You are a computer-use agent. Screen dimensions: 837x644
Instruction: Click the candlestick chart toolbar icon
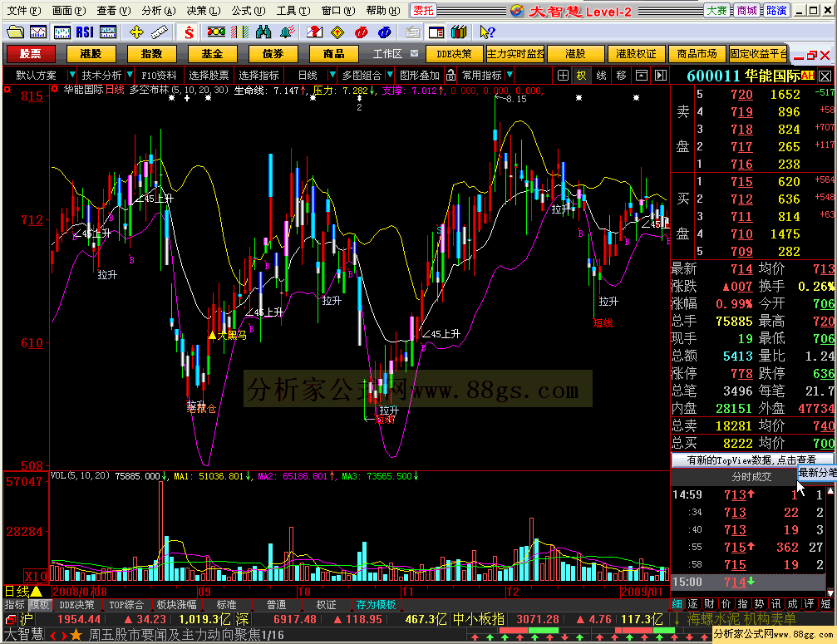[x=62, y=32]
